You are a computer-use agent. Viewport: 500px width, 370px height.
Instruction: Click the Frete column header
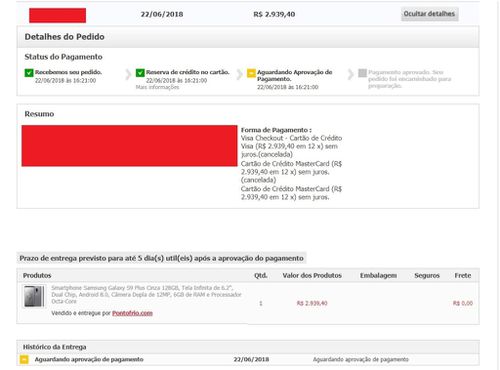(x=463, y=276)
